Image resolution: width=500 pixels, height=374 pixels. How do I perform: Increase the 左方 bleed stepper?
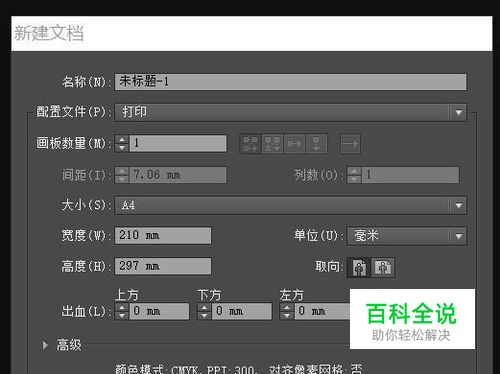pos(287,307)
